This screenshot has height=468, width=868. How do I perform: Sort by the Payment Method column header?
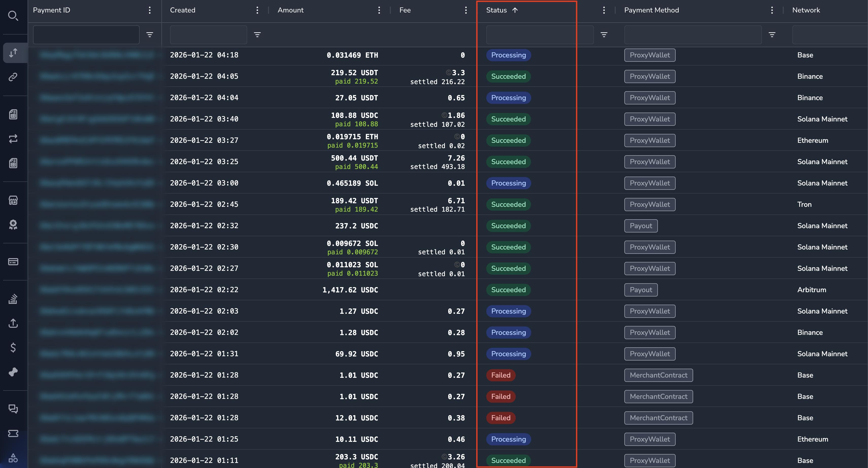651,10
